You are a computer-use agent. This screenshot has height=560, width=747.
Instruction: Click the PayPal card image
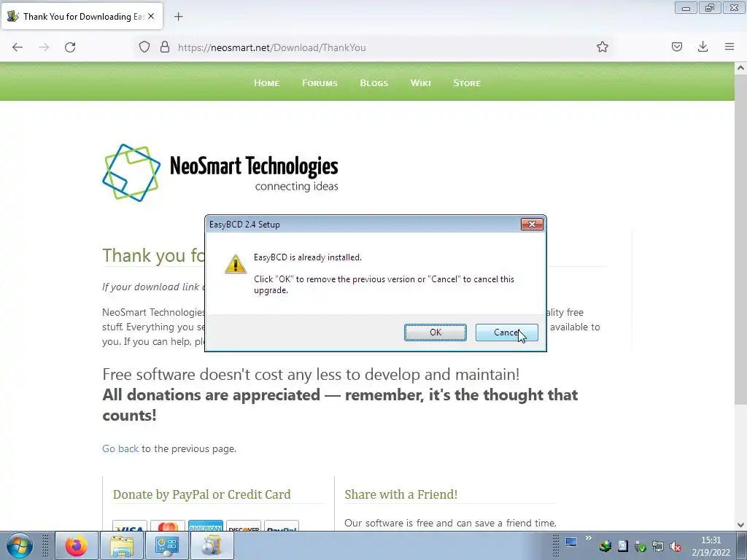[282, 526]
